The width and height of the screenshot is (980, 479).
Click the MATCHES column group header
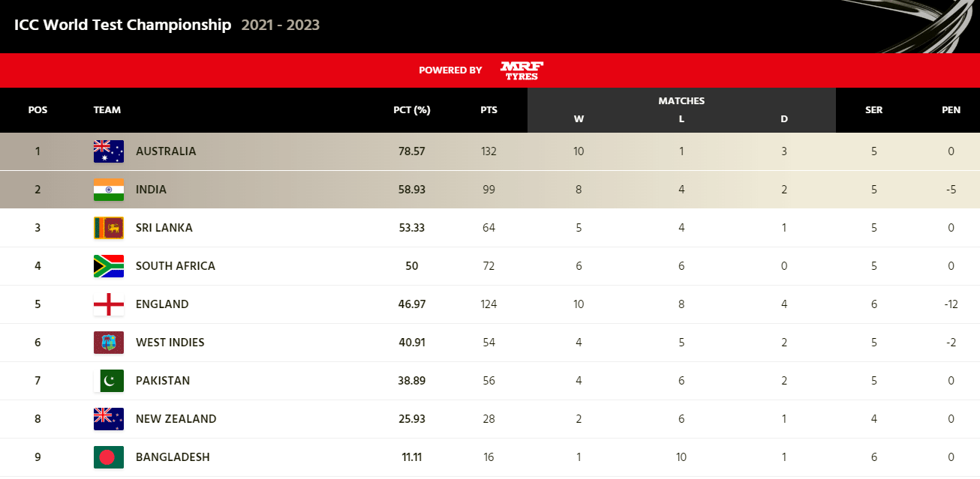tap(681, 101)
